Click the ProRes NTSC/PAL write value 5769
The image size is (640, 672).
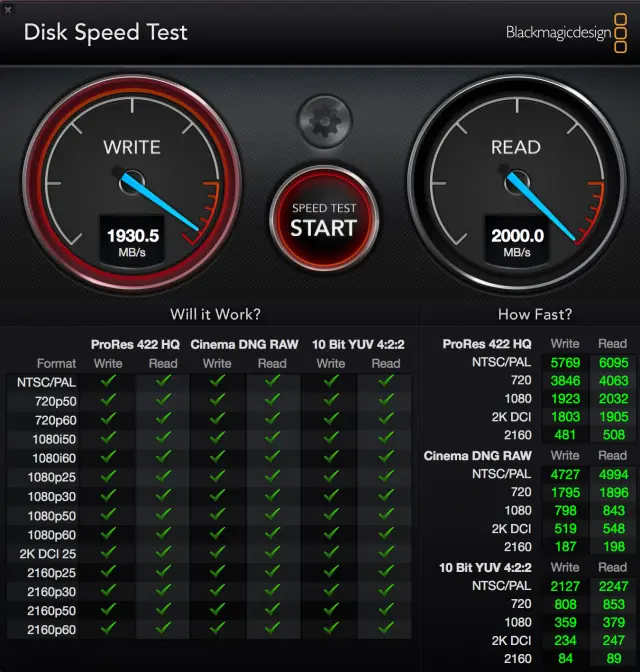[x=565, y=363]
